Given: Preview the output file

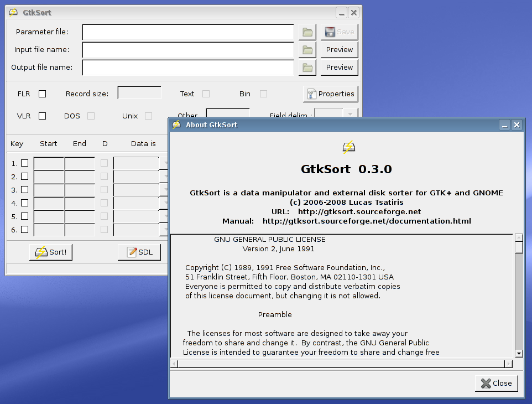Looking at the screenshot, I should [339, 68].
